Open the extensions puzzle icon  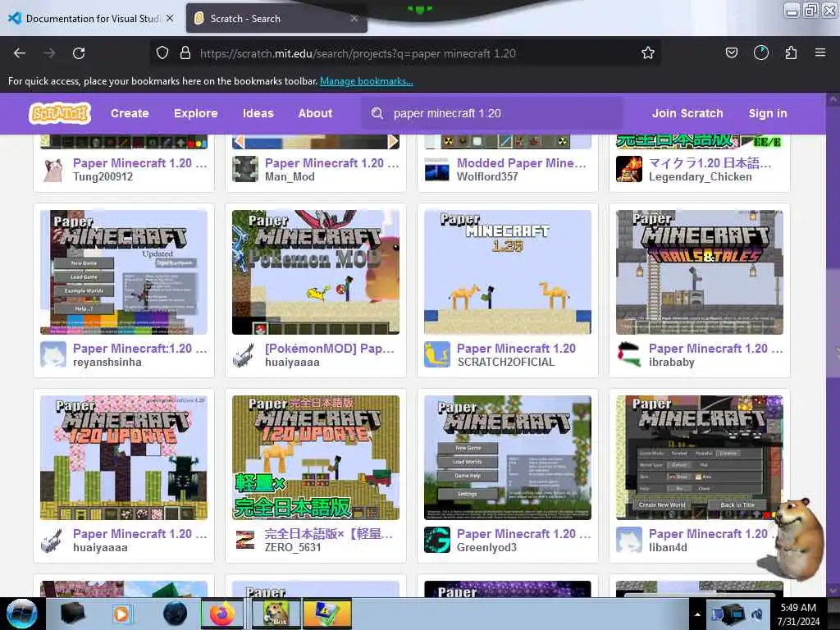(791, 52)
